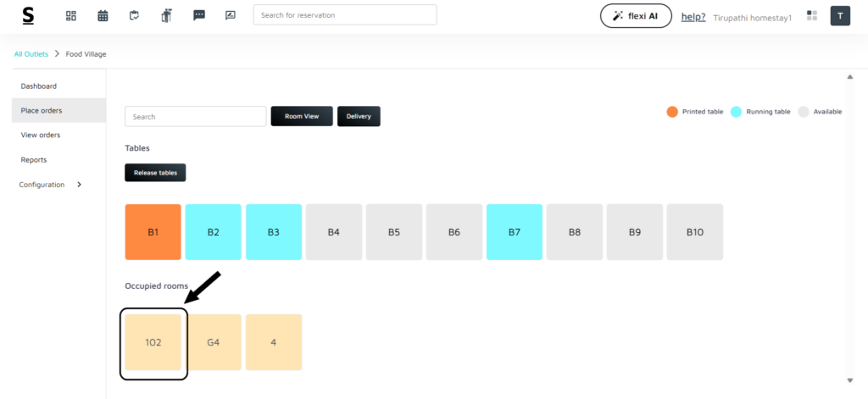Click the clipboard checklist icon

tap(134, 15)
